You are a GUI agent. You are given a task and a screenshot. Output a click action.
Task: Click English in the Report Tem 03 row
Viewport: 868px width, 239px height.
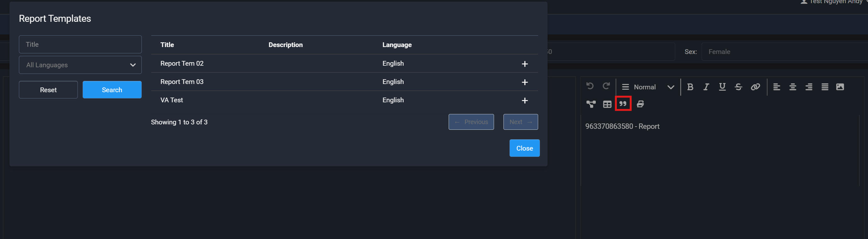[x=393, y=82]
